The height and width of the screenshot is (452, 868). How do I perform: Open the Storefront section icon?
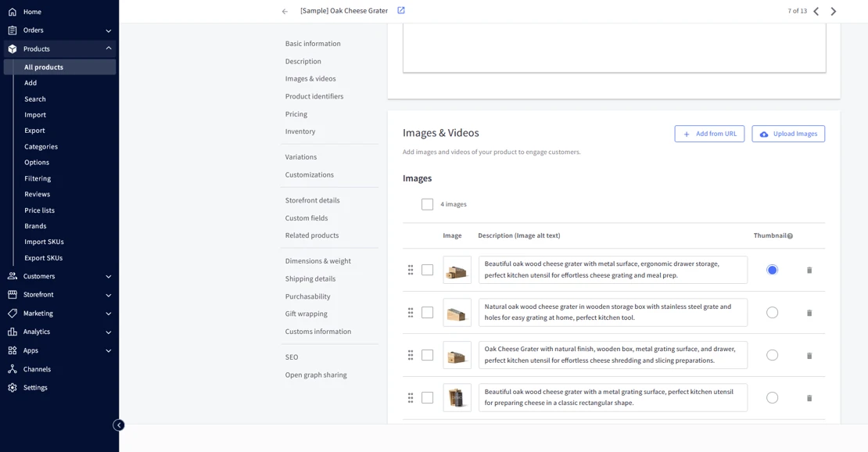[x=11, y=294]
